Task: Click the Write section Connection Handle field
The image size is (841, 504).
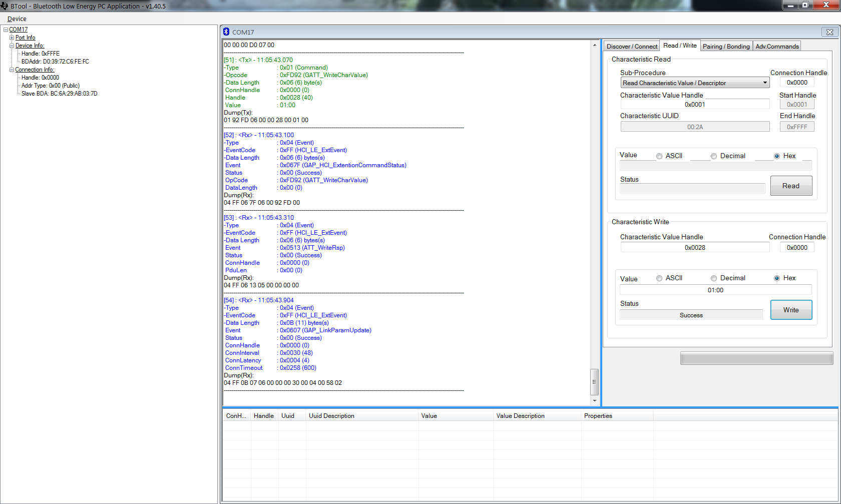Action: point(797,247)
